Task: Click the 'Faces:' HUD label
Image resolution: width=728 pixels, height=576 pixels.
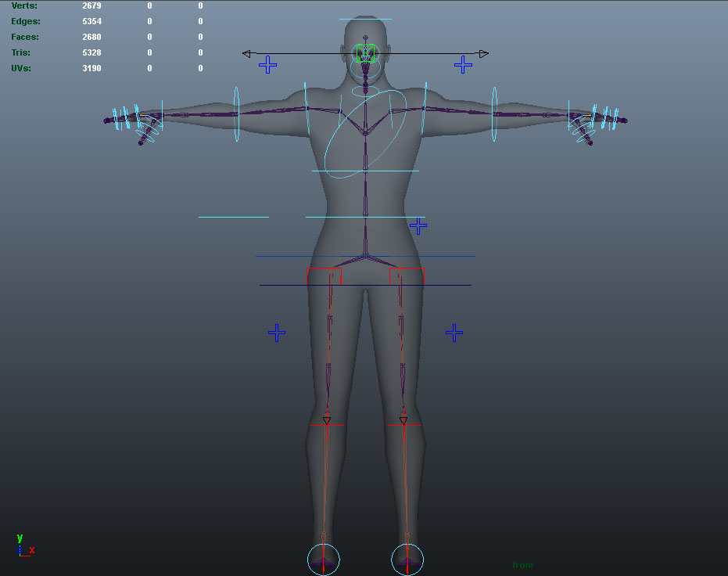Action: pos(25,37)
